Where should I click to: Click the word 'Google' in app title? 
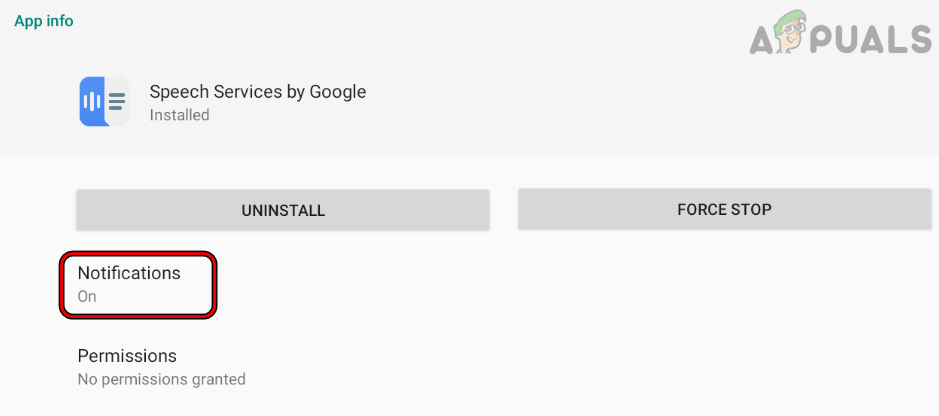(339, 92)
